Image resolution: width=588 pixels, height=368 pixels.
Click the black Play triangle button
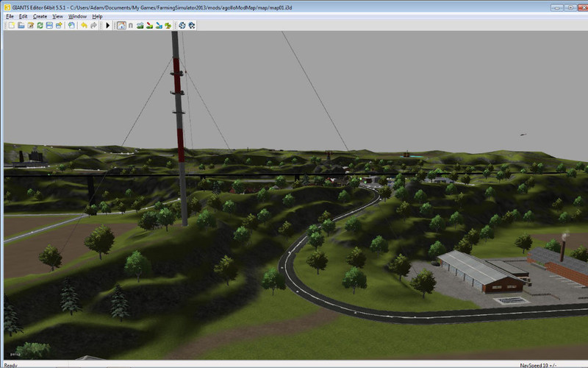coord(107,25)
